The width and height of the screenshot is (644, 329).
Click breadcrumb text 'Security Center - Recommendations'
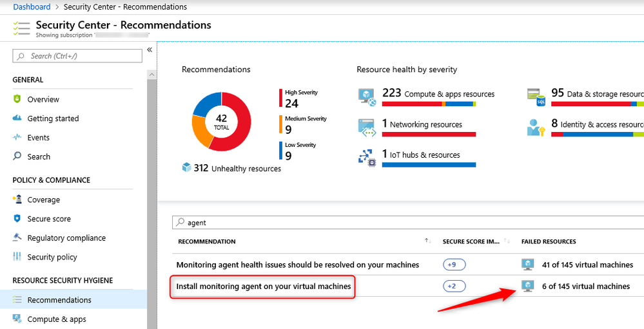click(125, 7)
